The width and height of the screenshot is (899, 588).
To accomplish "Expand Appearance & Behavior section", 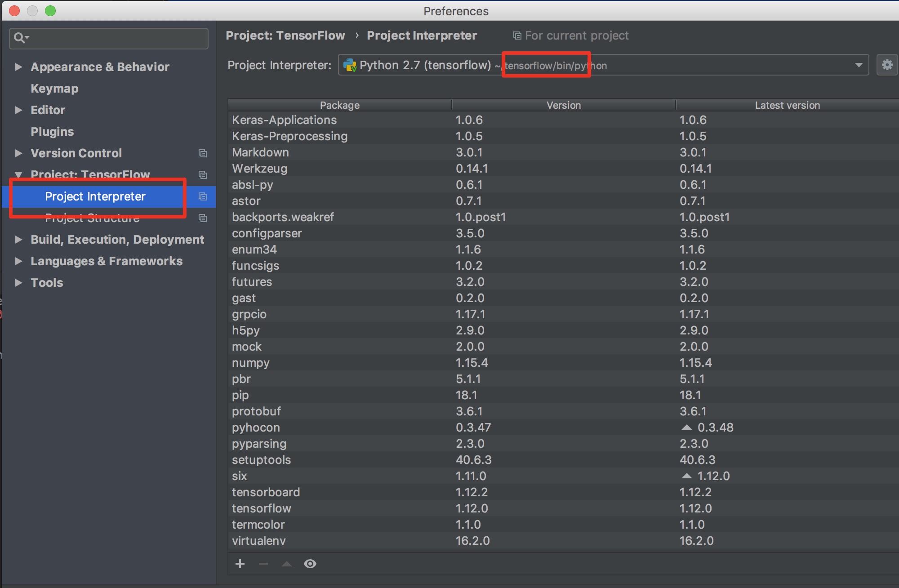I will coord(18,67).
